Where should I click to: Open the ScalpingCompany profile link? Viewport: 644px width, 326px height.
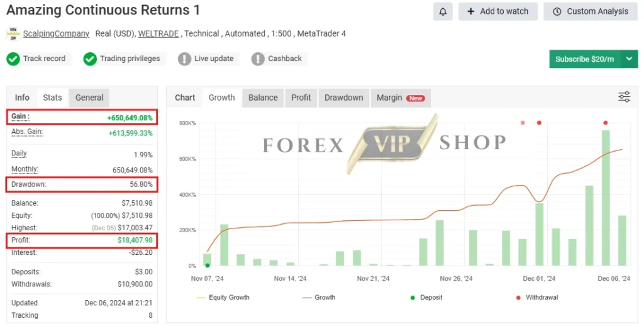point(56,34)
